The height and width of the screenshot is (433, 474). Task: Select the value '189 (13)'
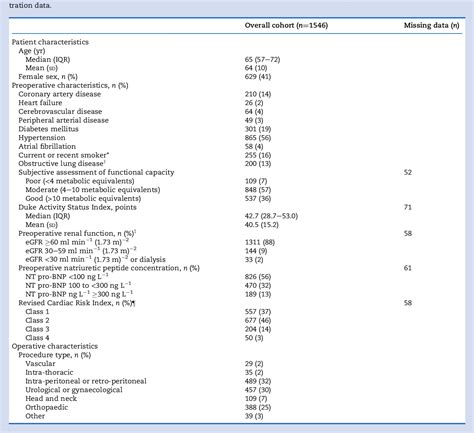(x=258, y=294)
